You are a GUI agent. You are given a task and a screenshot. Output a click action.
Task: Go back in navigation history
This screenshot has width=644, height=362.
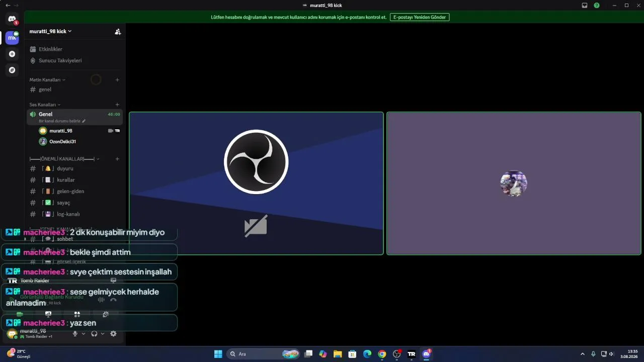(x=8, y=5)
